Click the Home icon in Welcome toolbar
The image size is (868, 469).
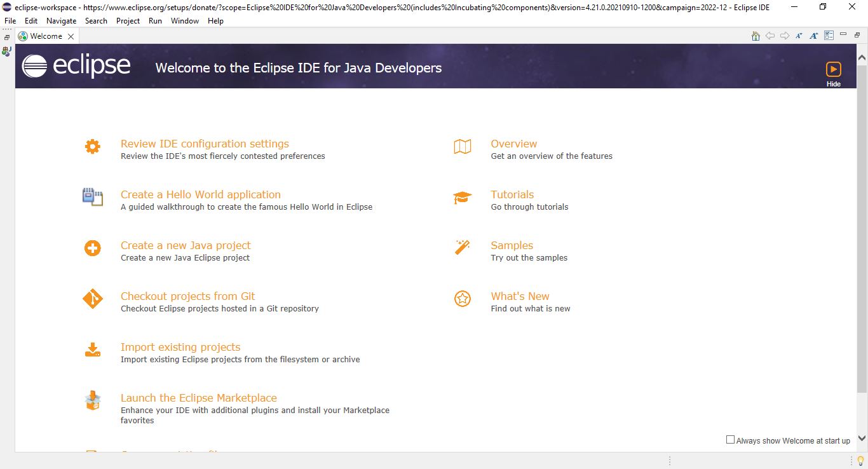[756, 36]
